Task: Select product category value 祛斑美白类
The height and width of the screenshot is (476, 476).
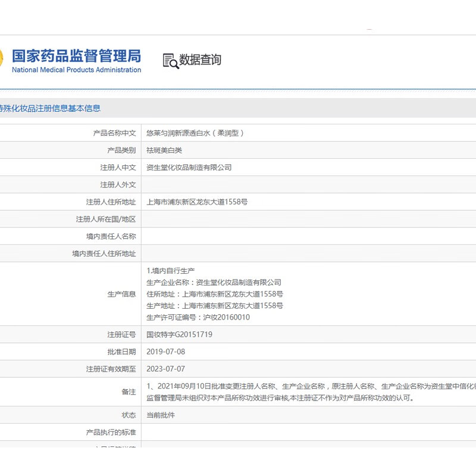Action: coord(164,151)
